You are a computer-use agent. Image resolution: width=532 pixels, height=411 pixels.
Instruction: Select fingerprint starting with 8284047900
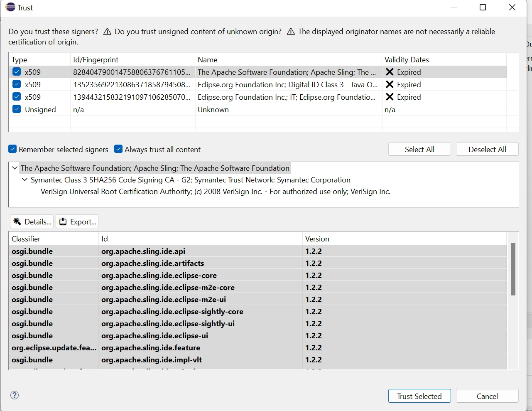click(132, 72)
